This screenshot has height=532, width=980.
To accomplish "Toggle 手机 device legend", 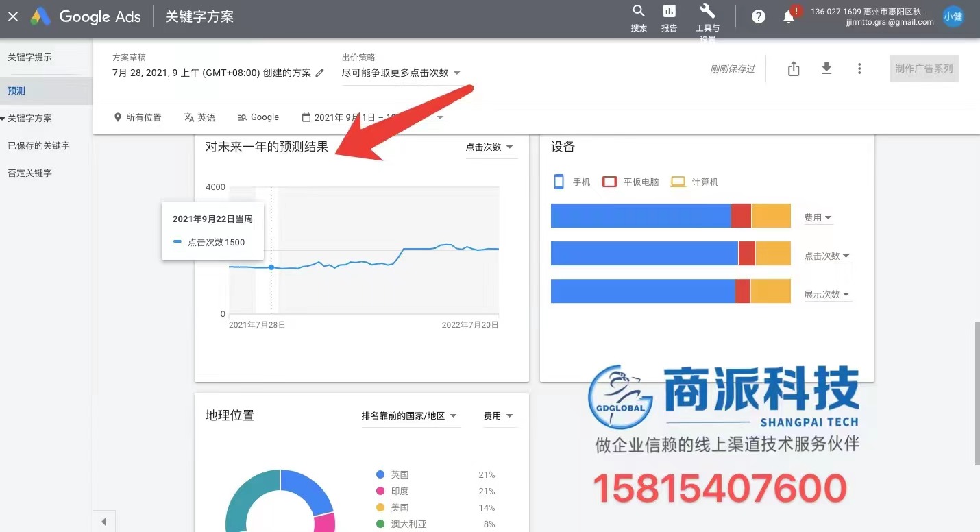I will [572, 182].
